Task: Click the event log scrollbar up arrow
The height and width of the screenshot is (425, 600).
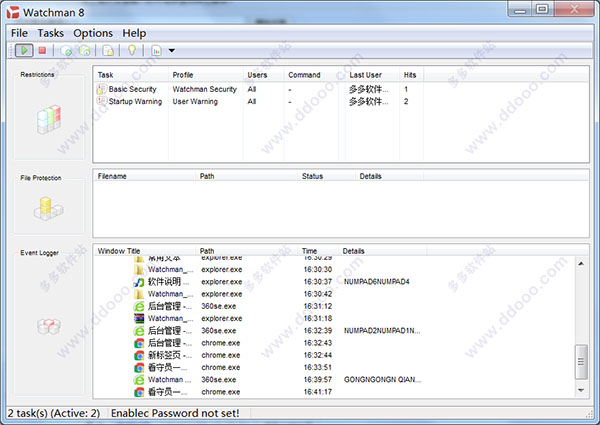Action: pos(581,264)
